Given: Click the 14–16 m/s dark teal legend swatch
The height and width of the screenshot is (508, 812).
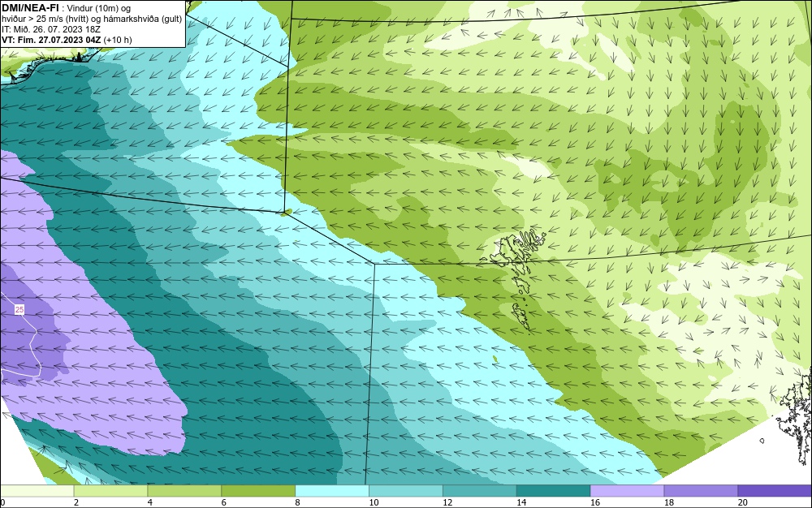Looking at the screenshot, I should (554, 491).
